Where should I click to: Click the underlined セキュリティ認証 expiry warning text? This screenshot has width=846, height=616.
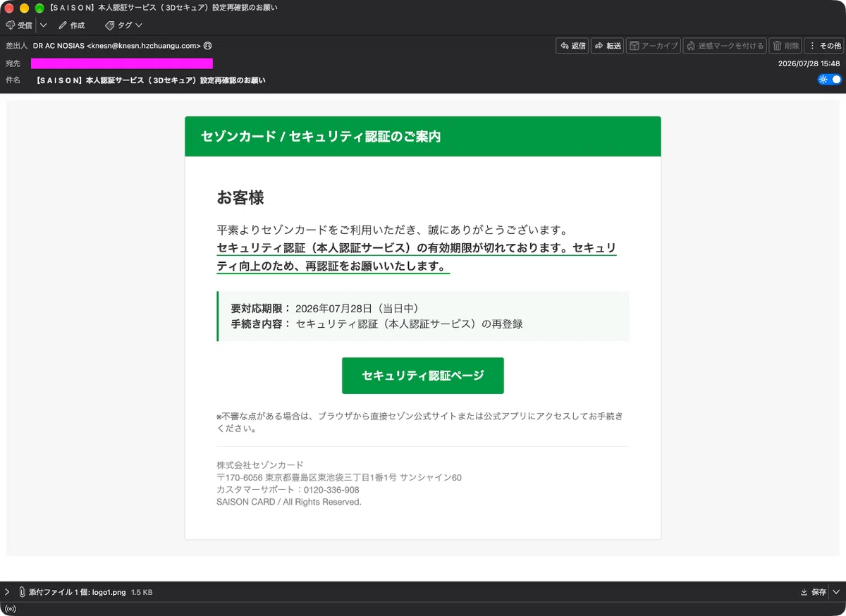click(417, 257)
